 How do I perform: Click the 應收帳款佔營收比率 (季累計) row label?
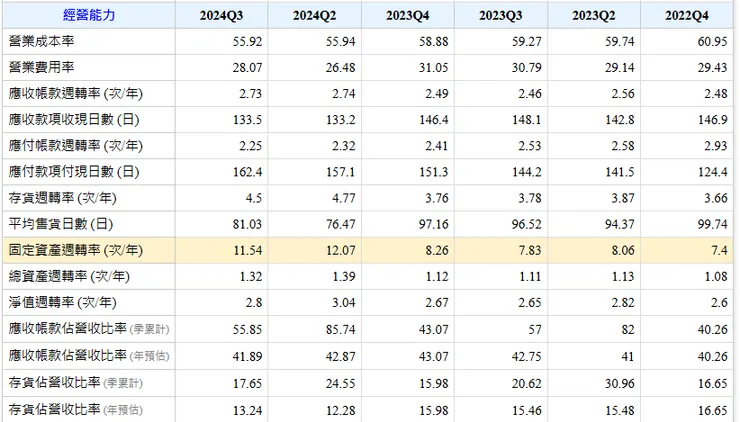(x=89, y=329)
